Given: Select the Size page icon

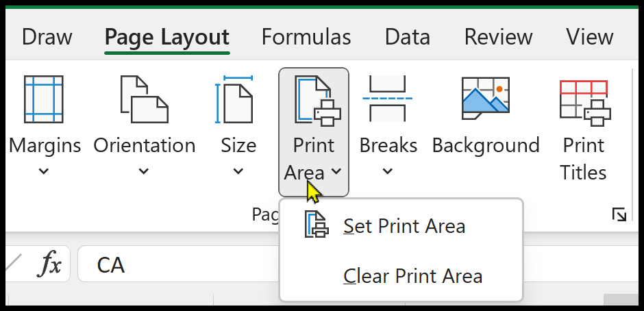Looking at the screenshot, I should tap(234, 99).
